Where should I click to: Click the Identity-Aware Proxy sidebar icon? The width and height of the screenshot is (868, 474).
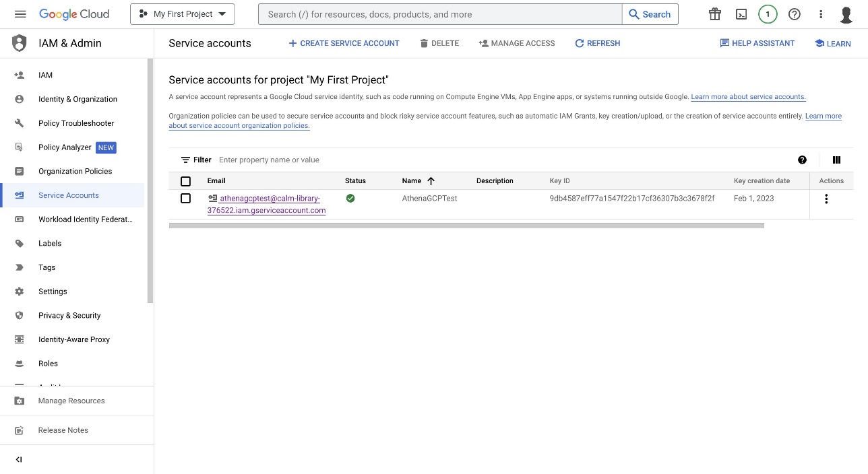coord(20,339)
